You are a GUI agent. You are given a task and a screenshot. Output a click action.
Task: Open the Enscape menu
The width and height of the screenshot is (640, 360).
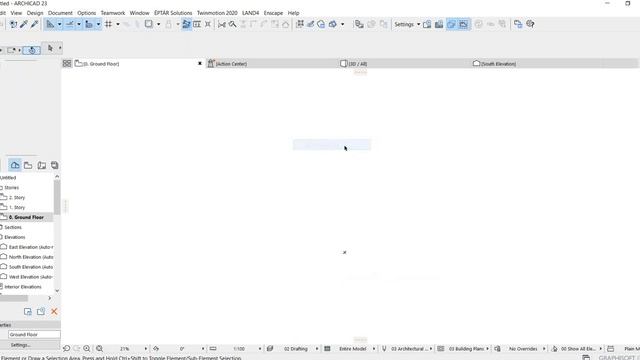coord(273,13)
